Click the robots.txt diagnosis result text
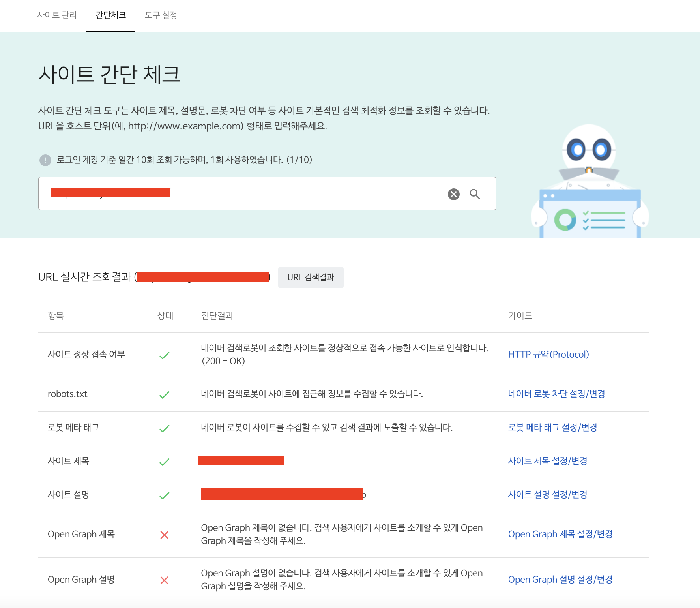The height and width of the screenshot is (608, 700). pyautogui.click(x=312, y=394)
